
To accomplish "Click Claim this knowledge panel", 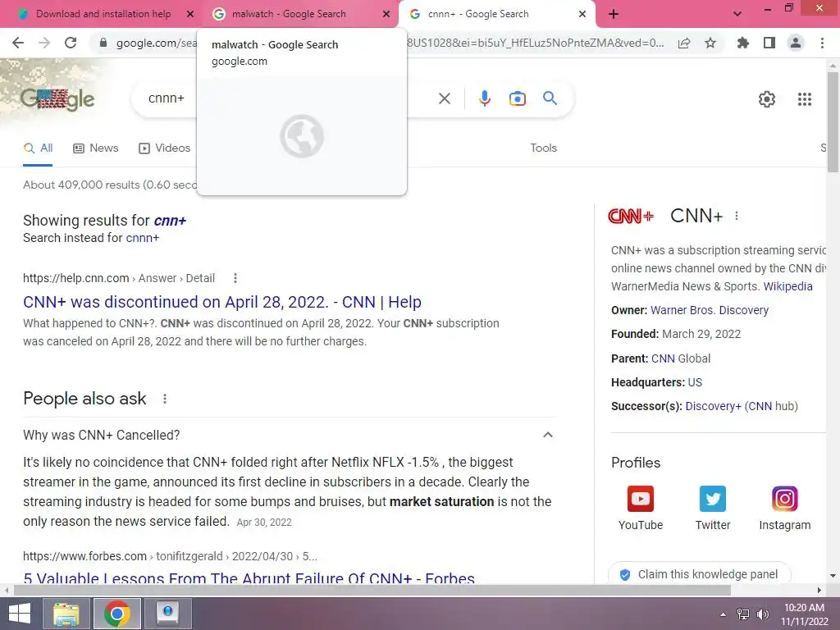I will tap(699, 574).
